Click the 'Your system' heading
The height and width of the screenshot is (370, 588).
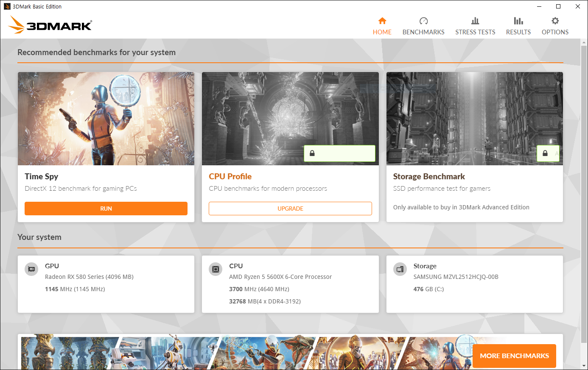[39, 237]
